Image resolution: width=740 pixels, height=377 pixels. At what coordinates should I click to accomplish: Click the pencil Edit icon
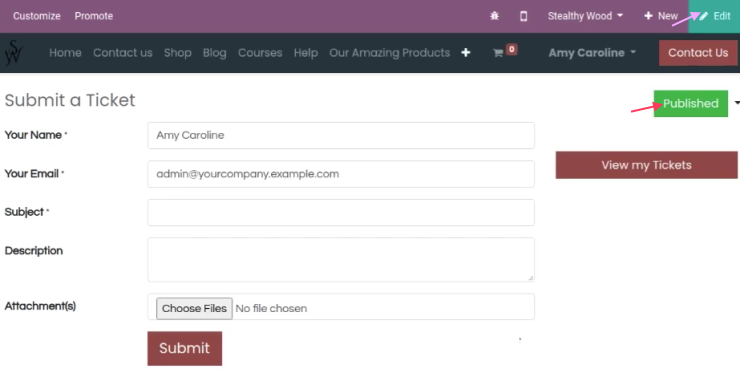click(x=704, y=16)
